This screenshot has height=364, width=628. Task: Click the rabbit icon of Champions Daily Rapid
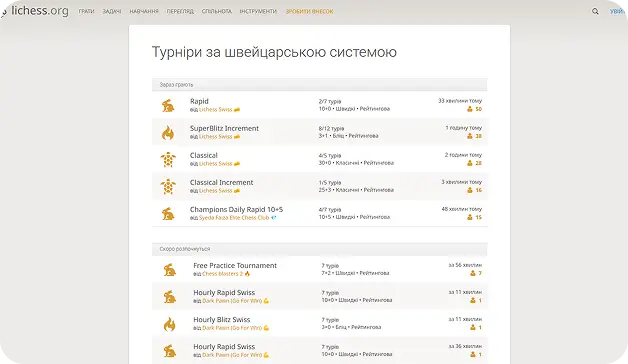168,213
